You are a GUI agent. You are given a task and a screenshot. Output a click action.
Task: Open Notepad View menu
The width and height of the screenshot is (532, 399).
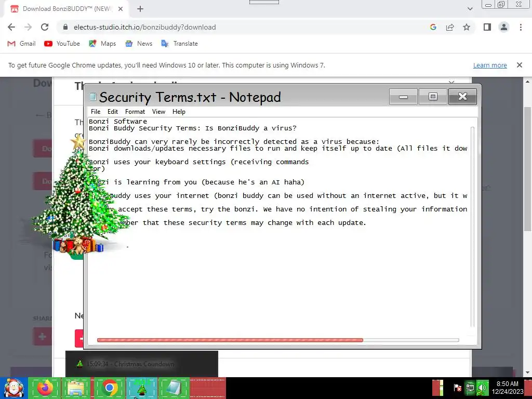point(158,112)
